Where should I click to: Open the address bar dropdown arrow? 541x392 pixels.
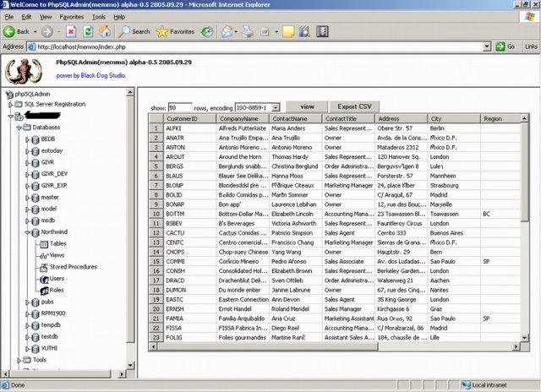(x=487, y=46)
